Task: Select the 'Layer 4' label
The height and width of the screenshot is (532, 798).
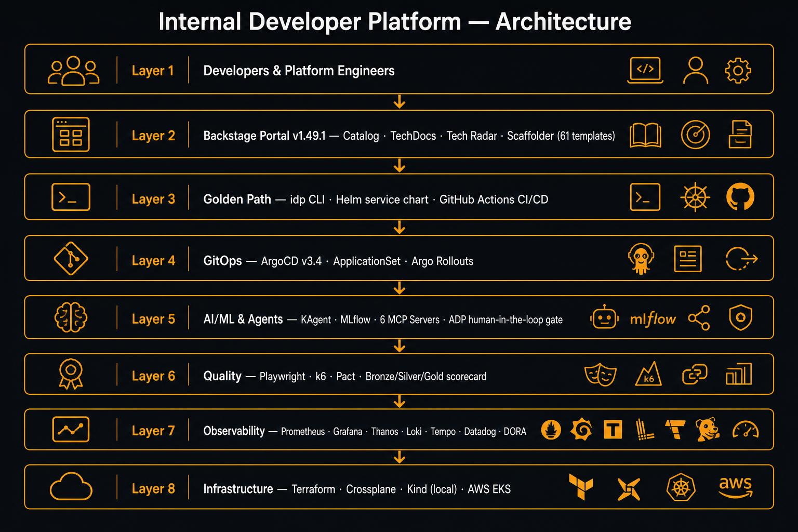Action: pos(153,260)
